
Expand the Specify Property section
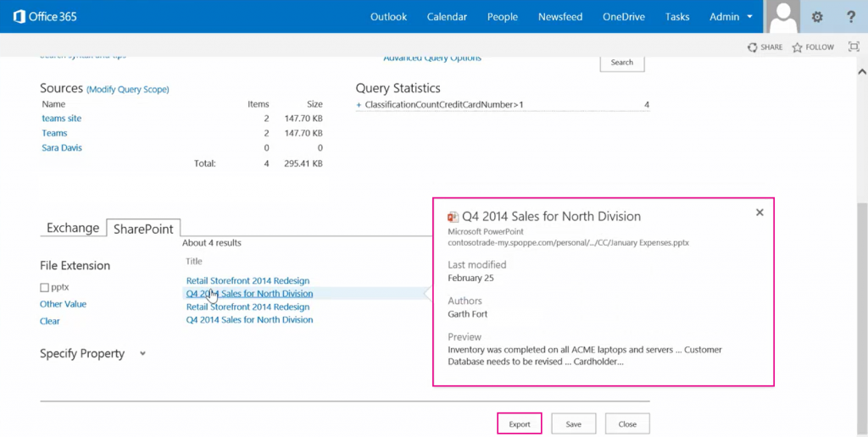[142, 354]
